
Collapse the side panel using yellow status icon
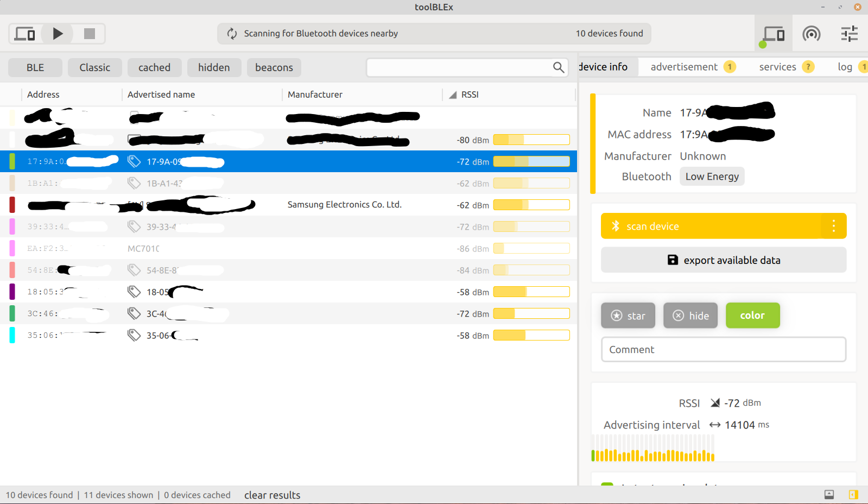pos(853,494)
